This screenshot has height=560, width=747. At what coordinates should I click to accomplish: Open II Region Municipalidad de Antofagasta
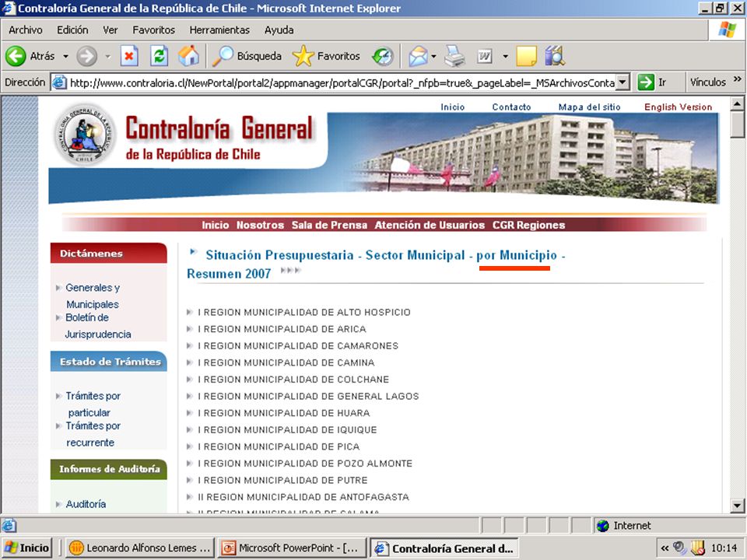coord(303,497)
